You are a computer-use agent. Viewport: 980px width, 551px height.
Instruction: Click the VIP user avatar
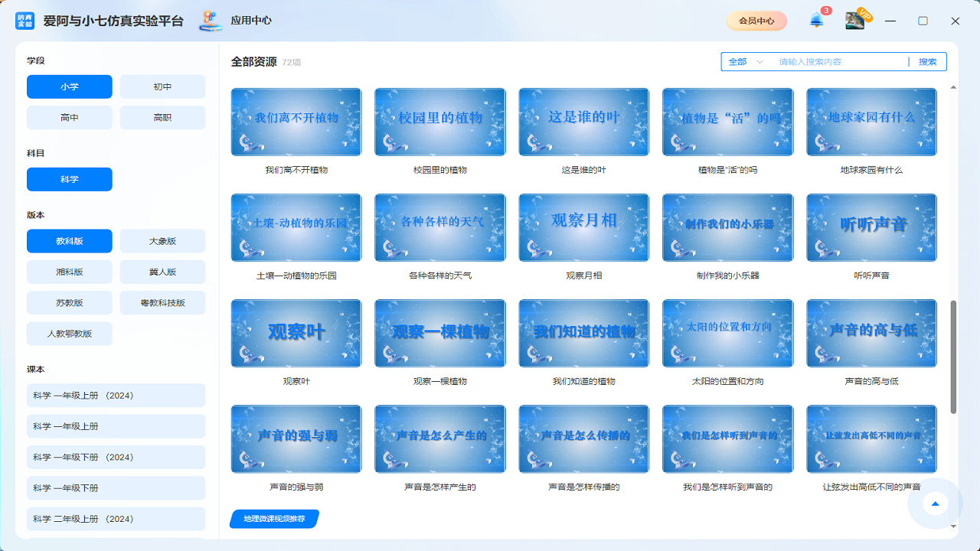click(854, 19)
